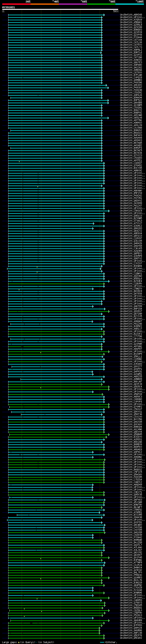Click hit label UniRef100_B9HK94
Screen dimensions: 146x644
click(131, 98)
